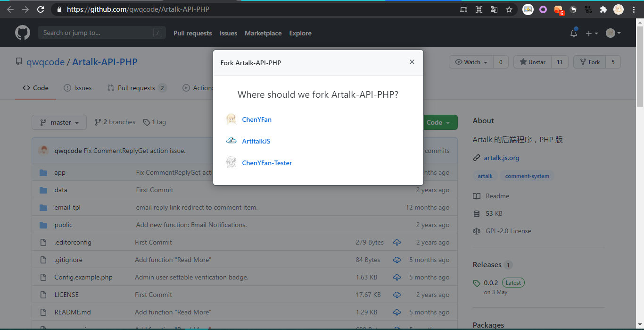The height and width of the screenshot is (330, 644).
Task: Open the public folder
Action: coord(63,225)
